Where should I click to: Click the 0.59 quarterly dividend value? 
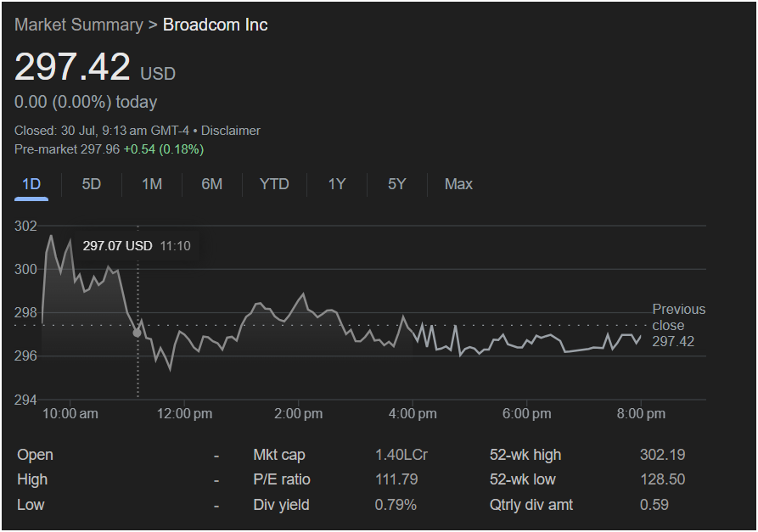click(654, 505)
